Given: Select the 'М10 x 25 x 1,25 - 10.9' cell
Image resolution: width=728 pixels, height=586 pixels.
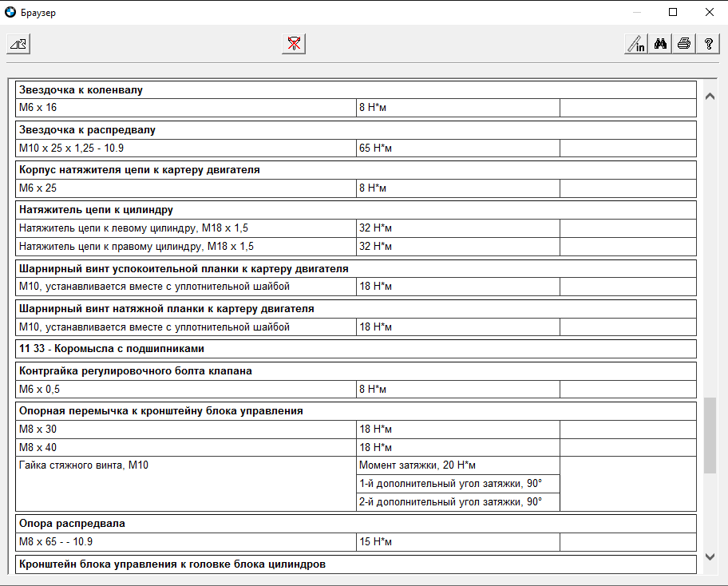Looking at the screenshot, I should point(186,148).
